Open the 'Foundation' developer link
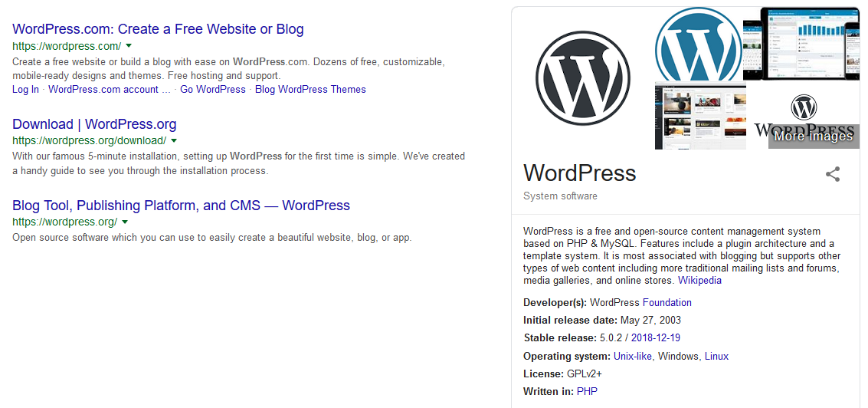The height and width of the screenshot is (408, 868). (667, 303)
